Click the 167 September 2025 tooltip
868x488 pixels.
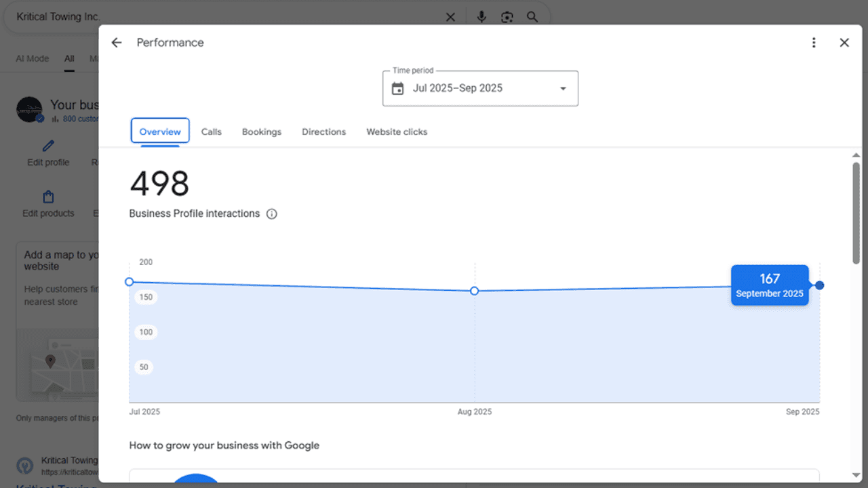tap(770, 285)
